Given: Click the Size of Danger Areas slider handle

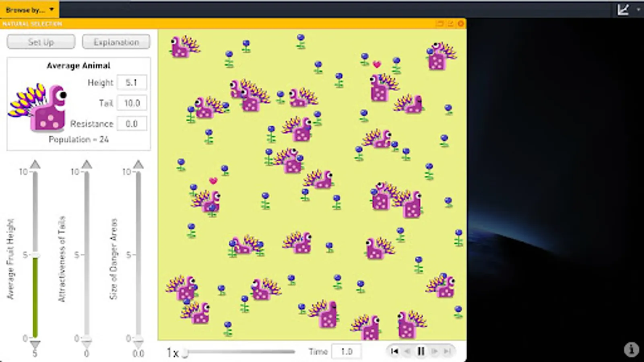Looking at the screenshot, I should pos(138,338).
